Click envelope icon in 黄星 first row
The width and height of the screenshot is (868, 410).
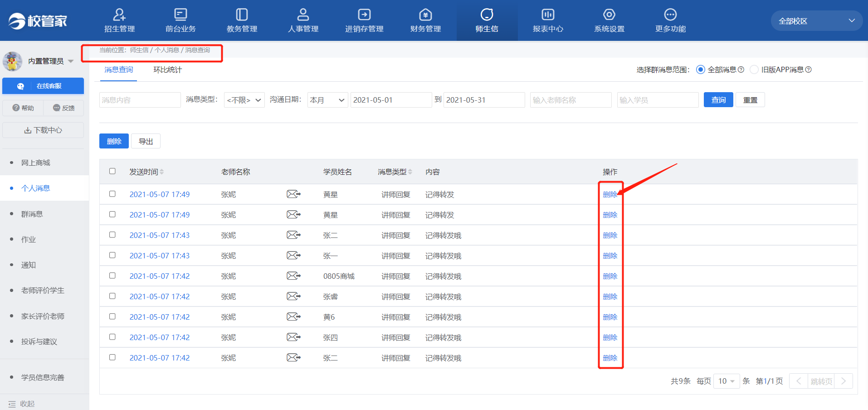[293, 194]
